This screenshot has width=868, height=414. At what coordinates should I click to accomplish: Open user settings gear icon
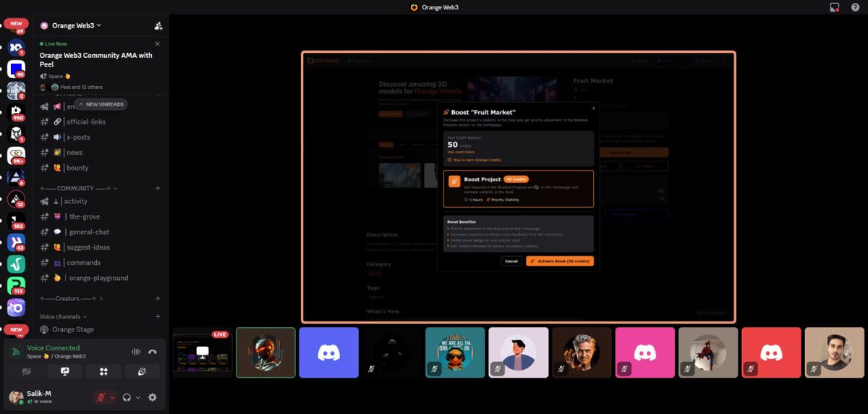pyautogui.click(x=153, y=397)
